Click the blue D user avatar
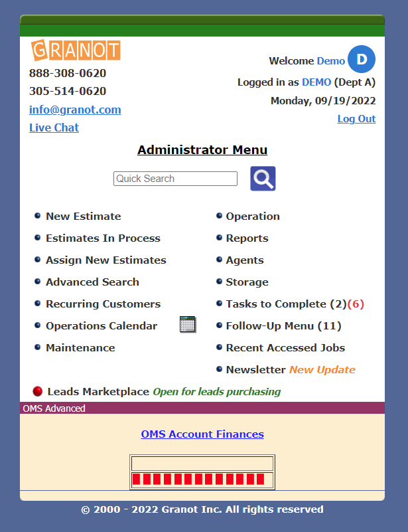The height and width of the screenshot is (532, 408). click(x=362, y=59)
